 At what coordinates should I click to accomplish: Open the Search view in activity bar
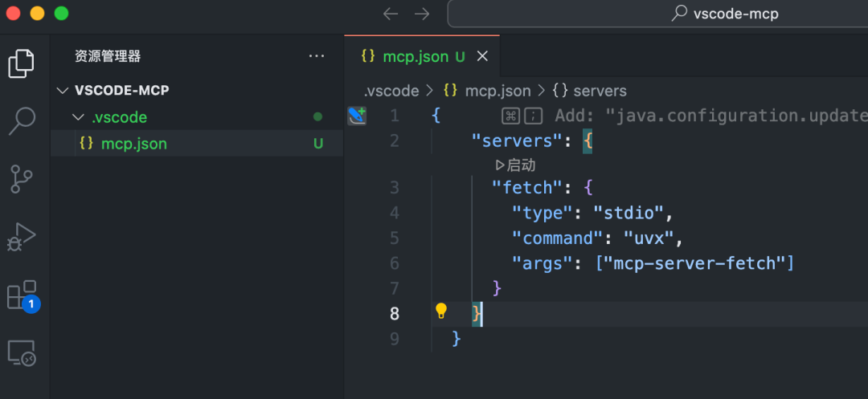23,121
